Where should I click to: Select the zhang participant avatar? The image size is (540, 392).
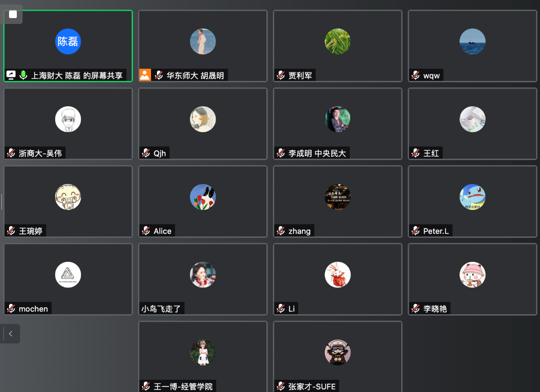click(337, 197)
